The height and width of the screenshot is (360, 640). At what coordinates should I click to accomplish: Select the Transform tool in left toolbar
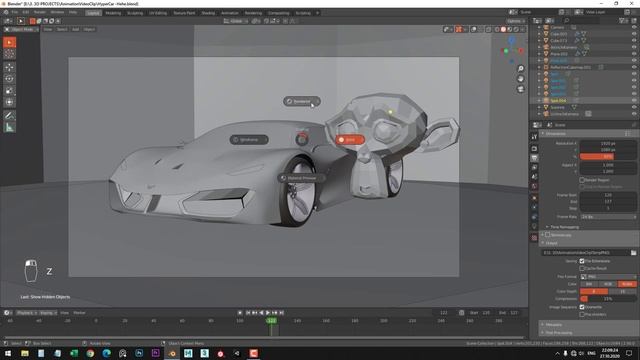click(x=9, y=102)
